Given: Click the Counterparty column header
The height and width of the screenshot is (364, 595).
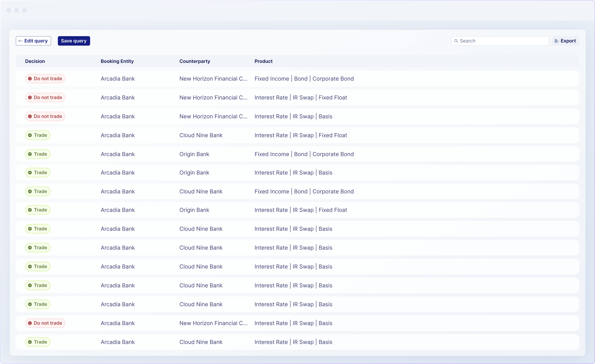Looking at the screenshot, I should 195,61.
